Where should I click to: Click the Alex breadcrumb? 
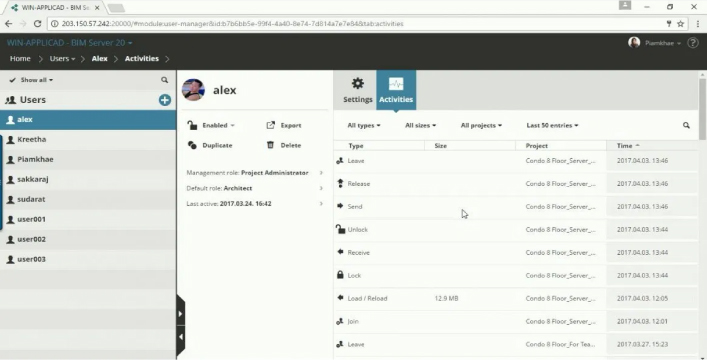click(x=100, y=59)
